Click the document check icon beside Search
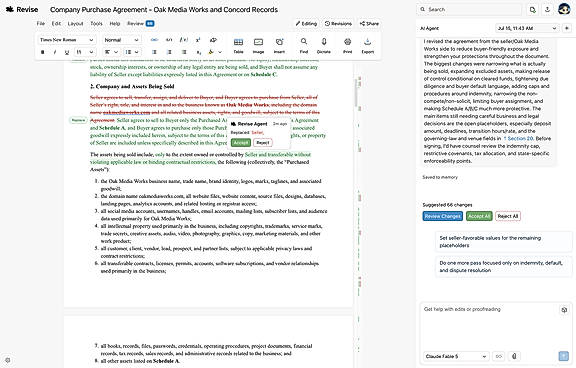576x368 pixels. (x=532, y=10)
